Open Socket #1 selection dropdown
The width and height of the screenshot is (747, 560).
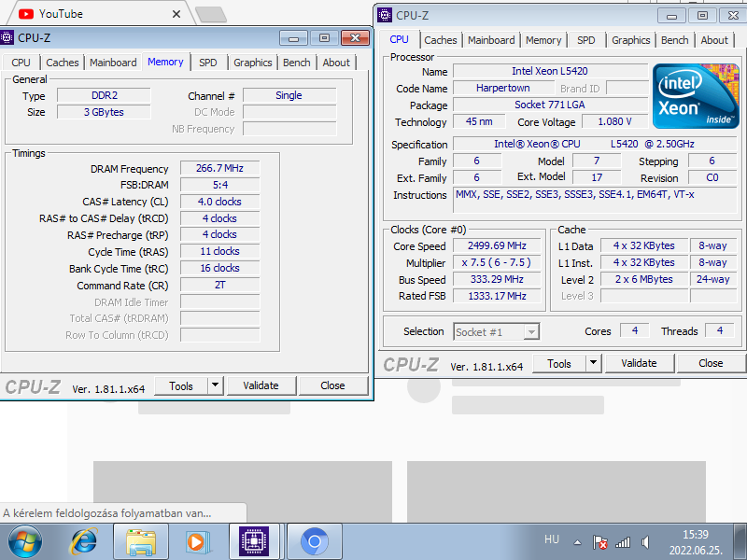(496, 332)
